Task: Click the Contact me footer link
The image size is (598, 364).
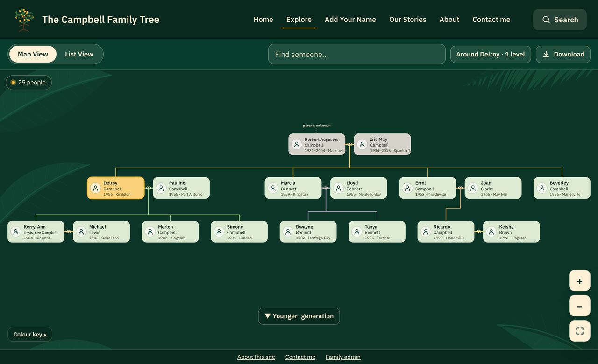Action: pos(300,357)
